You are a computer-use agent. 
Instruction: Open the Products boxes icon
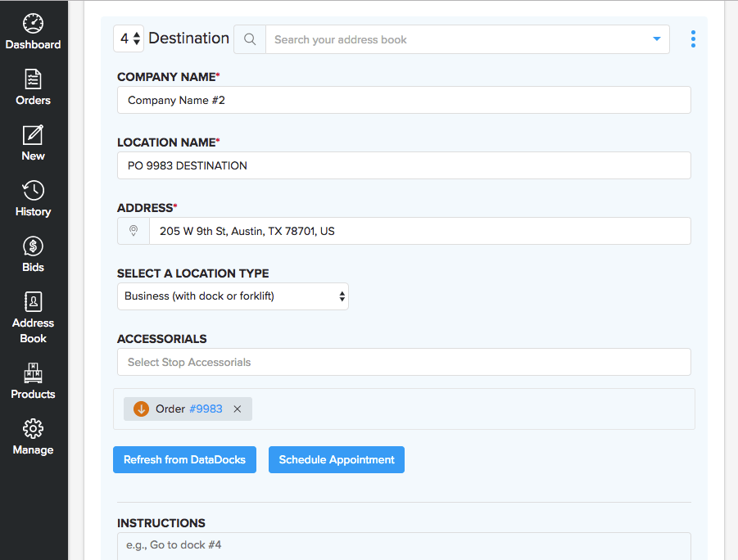click(33, 373)
